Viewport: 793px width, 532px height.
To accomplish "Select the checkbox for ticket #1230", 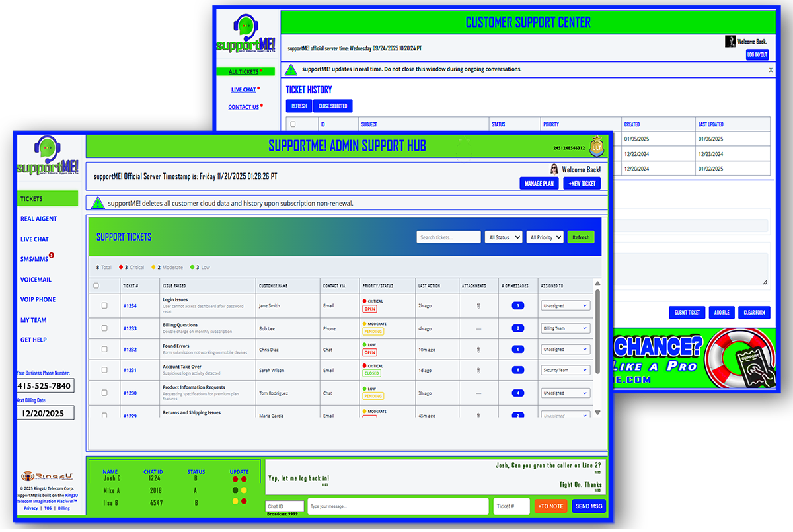I will [x=104, y=392].
